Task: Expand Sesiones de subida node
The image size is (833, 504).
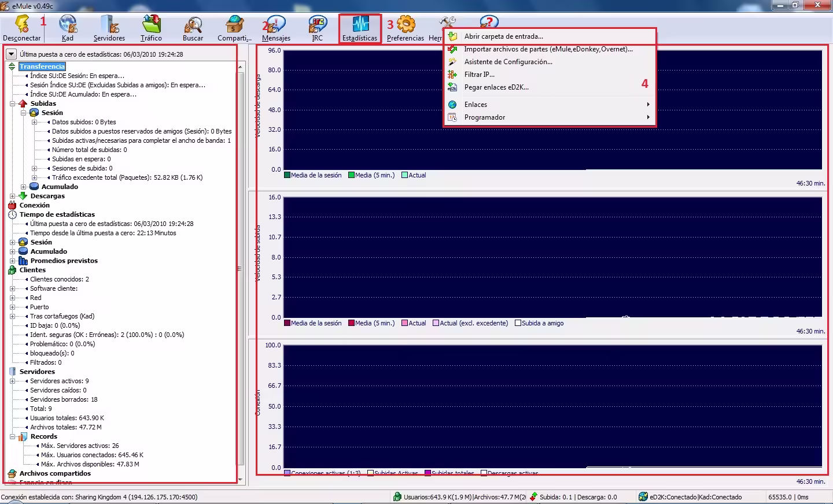Action: (34, 168)
